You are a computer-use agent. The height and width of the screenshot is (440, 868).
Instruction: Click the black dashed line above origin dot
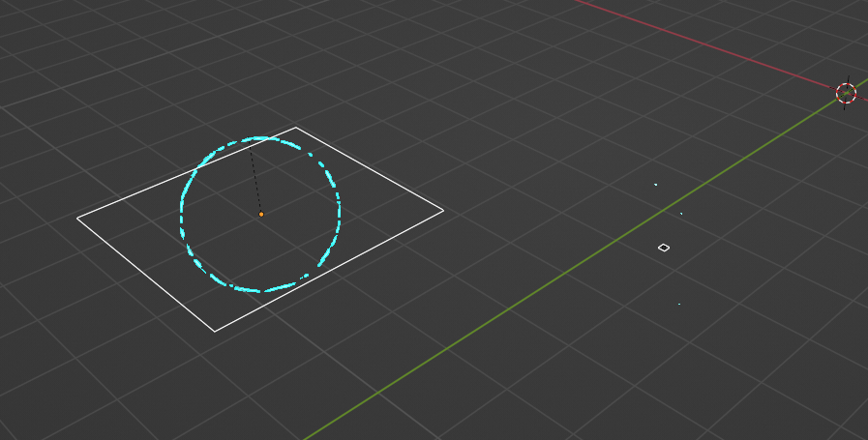255,179
